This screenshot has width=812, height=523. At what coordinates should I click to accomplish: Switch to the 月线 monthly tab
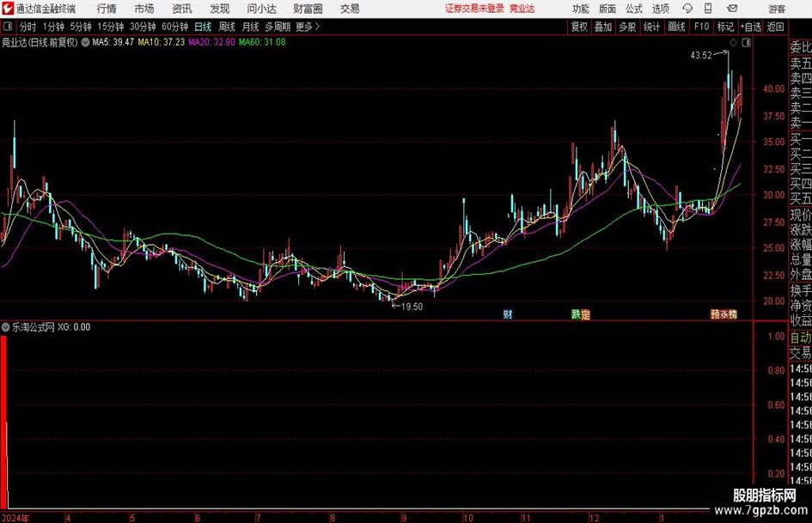[251, 27]
